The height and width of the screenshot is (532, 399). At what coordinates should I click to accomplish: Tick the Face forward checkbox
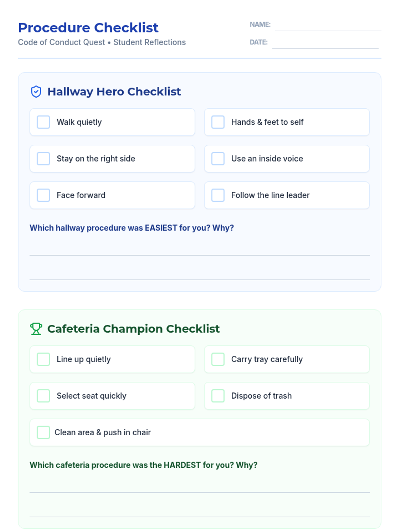click(x=44, y=195)
